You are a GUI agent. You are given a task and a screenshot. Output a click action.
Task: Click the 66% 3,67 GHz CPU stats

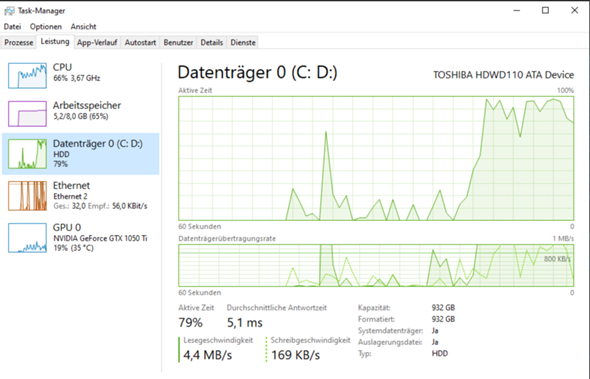pos(77,78)
